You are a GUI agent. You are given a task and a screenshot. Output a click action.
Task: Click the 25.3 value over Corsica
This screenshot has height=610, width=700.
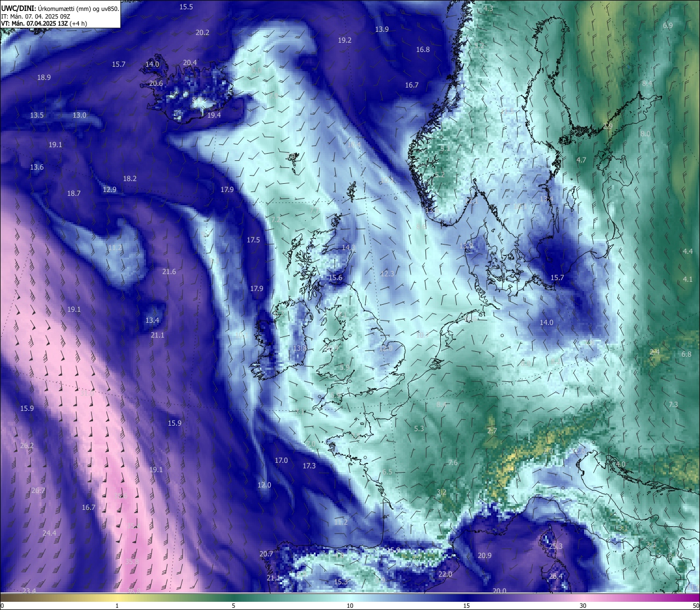tap(556, 546)
